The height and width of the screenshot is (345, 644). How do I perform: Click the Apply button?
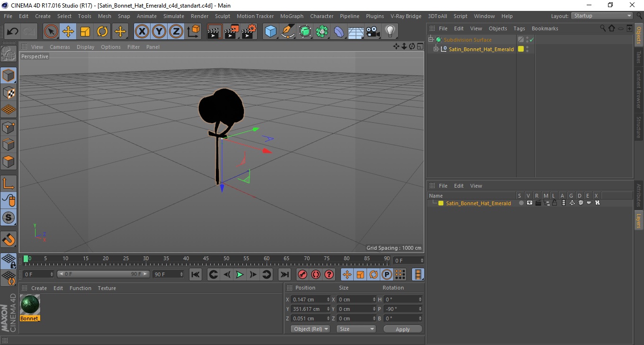coord(402,329)
